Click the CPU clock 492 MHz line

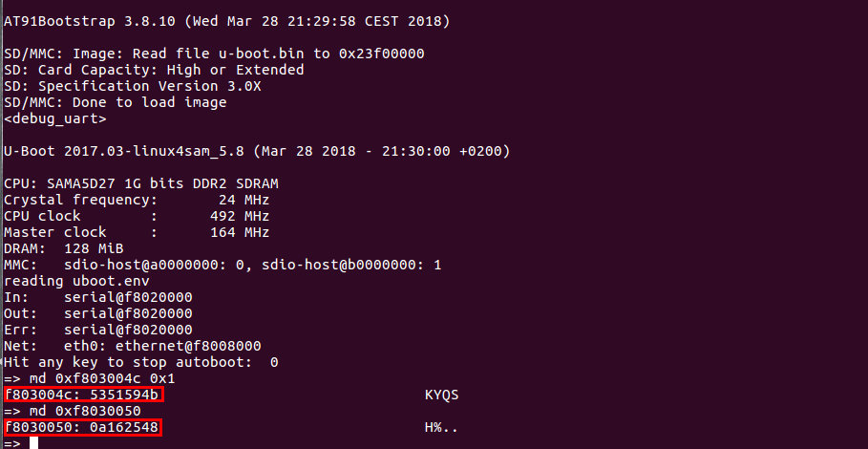coord(137,215)
